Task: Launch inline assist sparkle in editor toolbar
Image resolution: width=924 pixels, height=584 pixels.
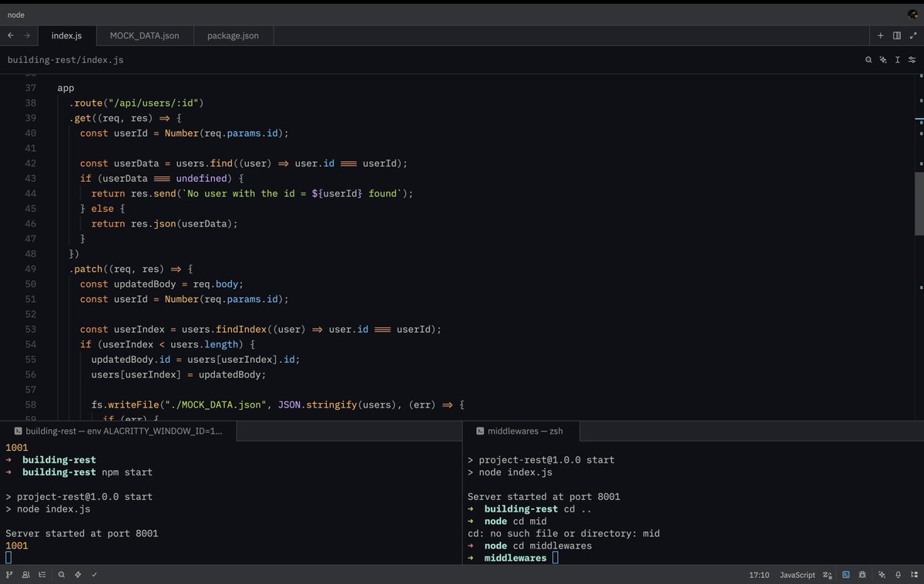Action: point(882,59)
